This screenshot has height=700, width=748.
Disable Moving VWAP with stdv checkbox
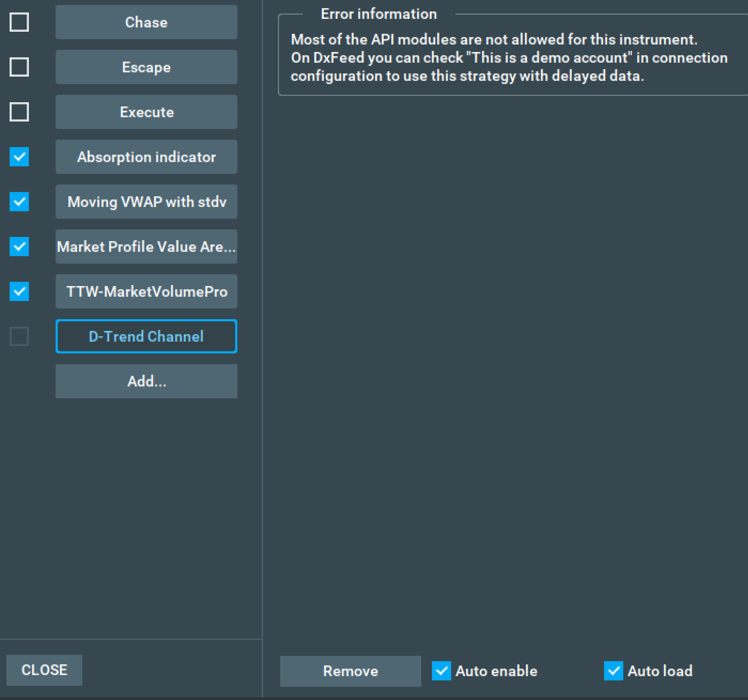point(19,202)
